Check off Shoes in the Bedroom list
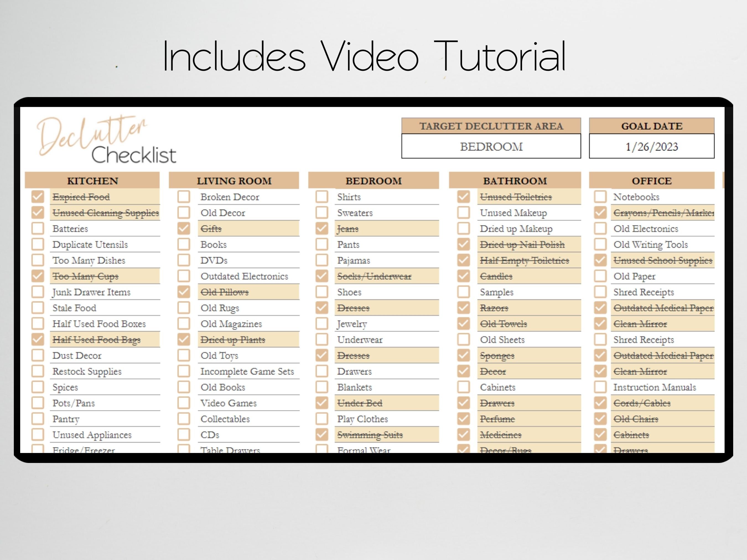 [x=322, y=292]
